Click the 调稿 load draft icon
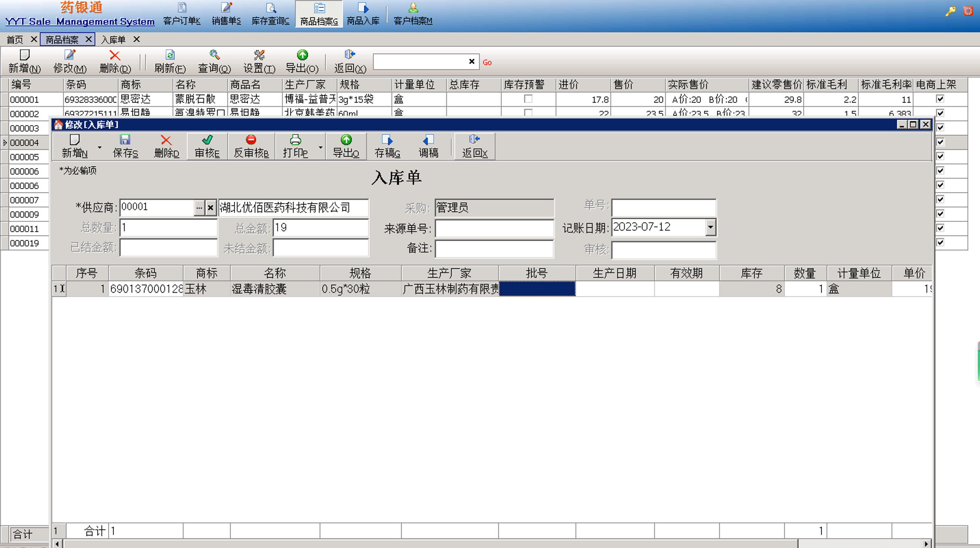 point(428,140)
